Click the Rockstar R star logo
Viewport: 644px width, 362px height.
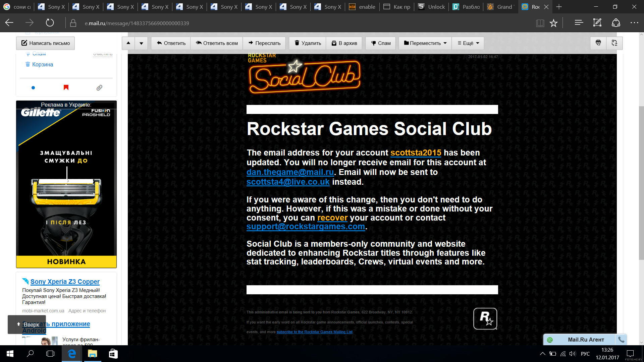point(485,319)
